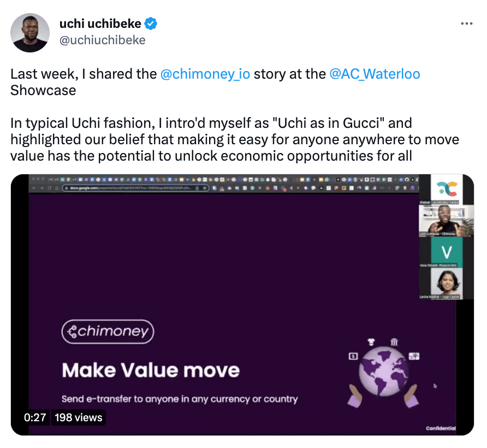Click Uchi's webcam video tile
The height and width of the screenshot is (448, 487).
[x=447, y=221]
